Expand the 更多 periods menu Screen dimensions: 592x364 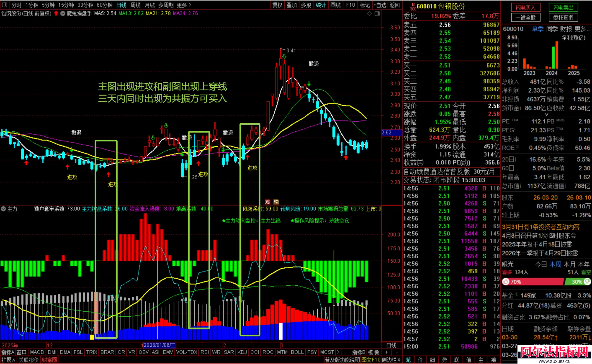(x=184, y=5)
